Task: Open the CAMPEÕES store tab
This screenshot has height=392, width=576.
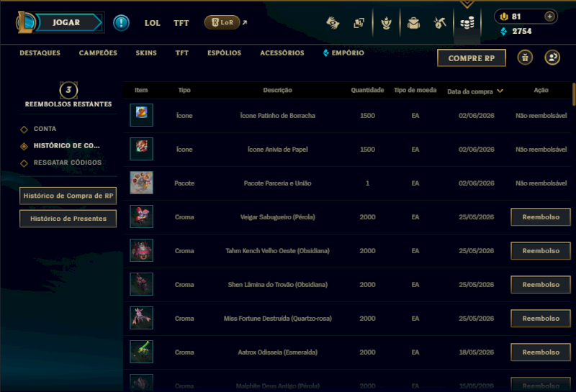Action: point(98,53)
